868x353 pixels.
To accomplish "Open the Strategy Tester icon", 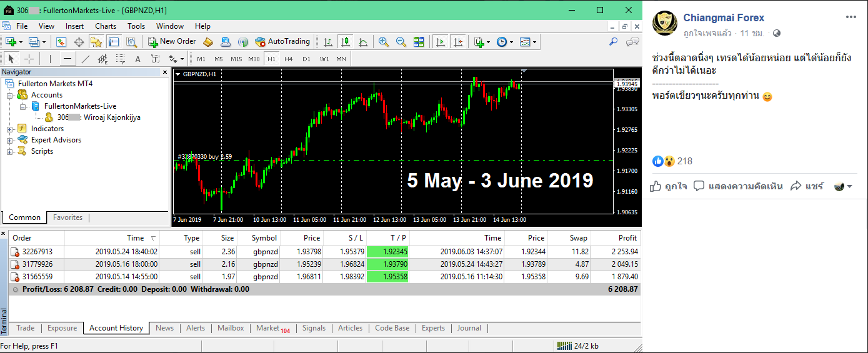I will (131, 42).
